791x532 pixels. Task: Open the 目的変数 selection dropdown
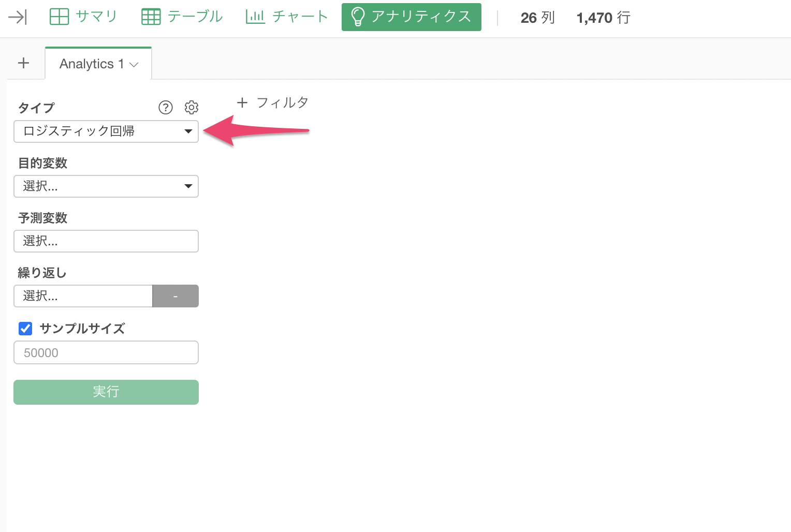pos(106,186)
